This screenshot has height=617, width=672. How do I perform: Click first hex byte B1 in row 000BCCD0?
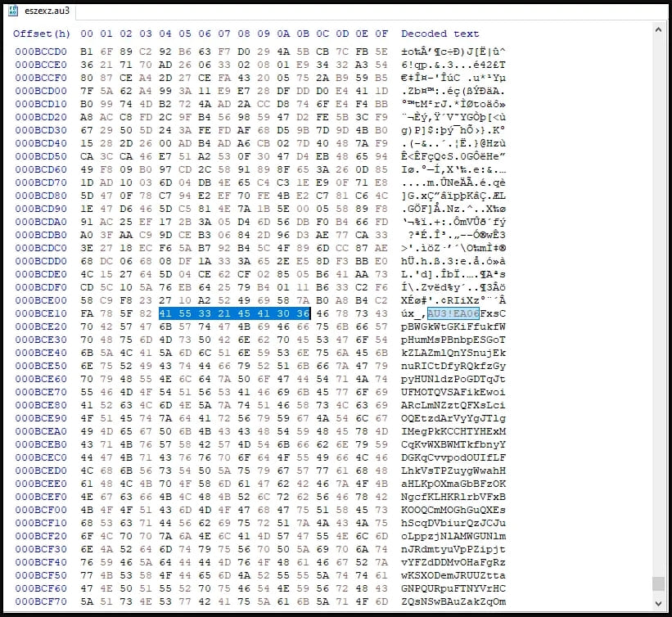(x=87, y=52)
